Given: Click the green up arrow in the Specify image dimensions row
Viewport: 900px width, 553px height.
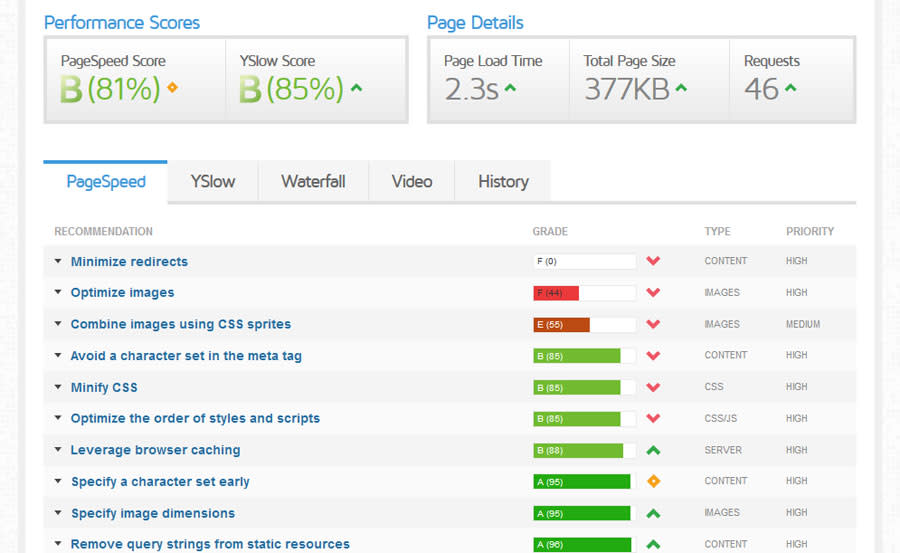Looking at the screenshot, I should coord(653,513).
